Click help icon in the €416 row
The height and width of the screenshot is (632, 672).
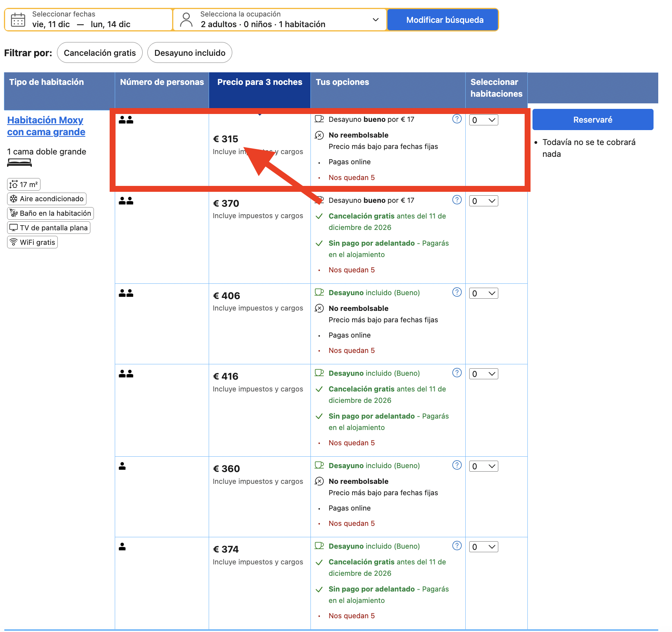coord(457,373)
